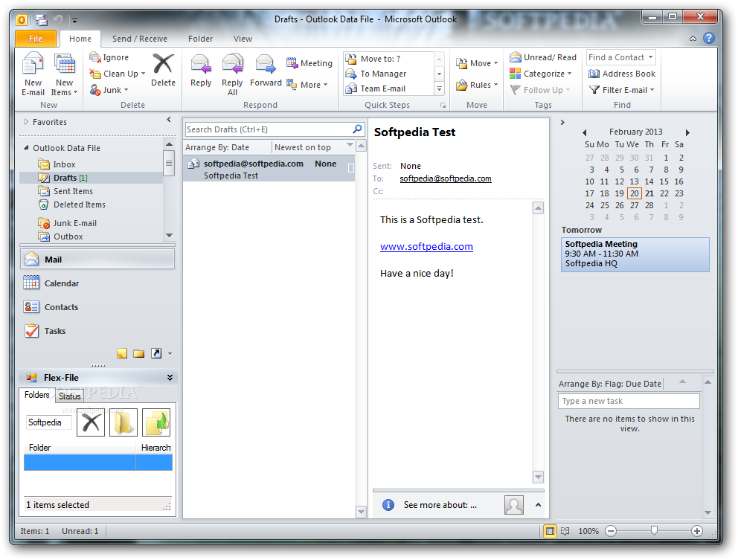Image resolution: width=738 pixels, height=560 pixels.
Task: Forward the selected email
Action: [x=266, y=70]
